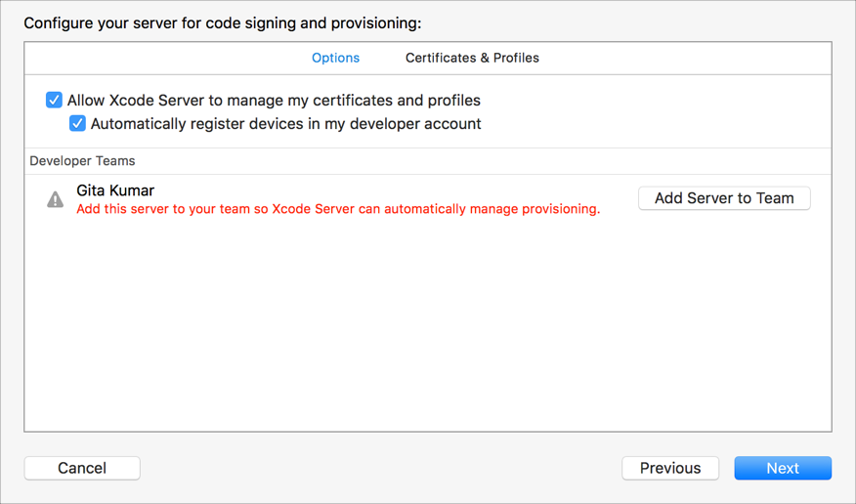
Task: Click the 'Configure your server' heading text
Action: [x=223, y=22]
